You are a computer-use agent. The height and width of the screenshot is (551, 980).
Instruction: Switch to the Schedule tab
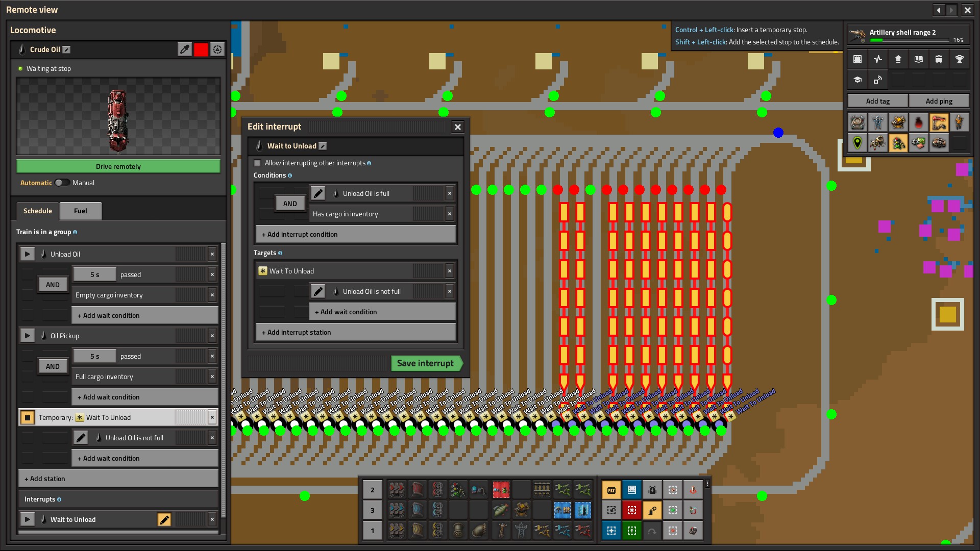[x=38, y=211]
